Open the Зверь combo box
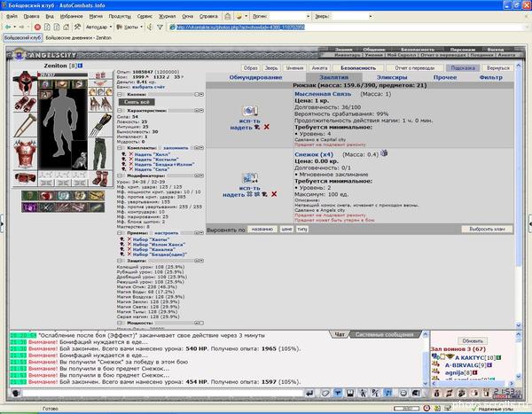Viewport: 532px width, 414px height. [353, 16]
